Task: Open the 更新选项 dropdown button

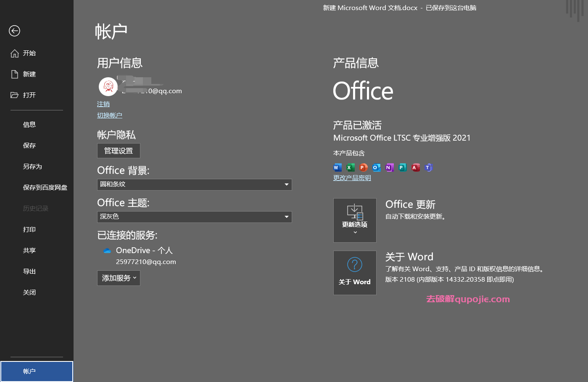Action: point(355,220)
